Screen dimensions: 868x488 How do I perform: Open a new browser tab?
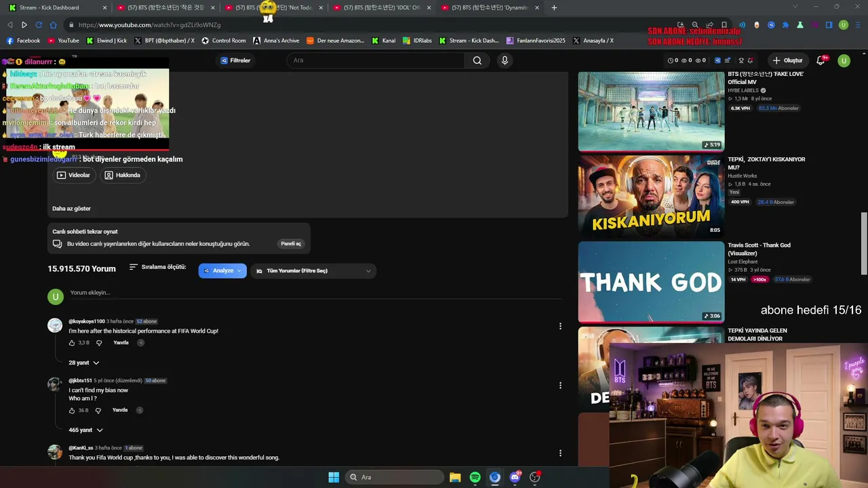tap(554, 7)
